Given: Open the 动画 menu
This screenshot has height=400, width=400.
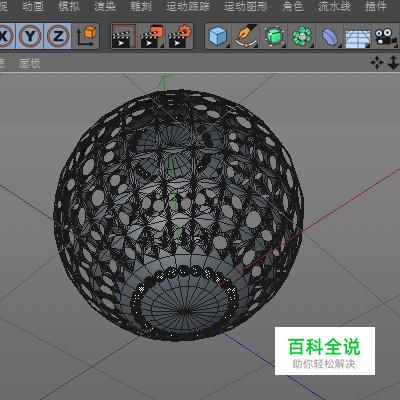Looking at the screenshot, I should tap(33, 6).
